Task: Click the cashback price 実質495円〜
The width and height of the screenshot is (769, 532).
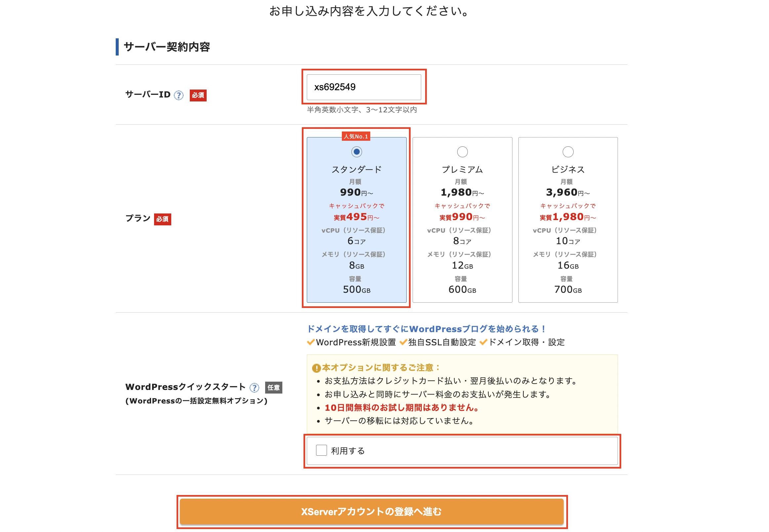Action: pos(356,217)
